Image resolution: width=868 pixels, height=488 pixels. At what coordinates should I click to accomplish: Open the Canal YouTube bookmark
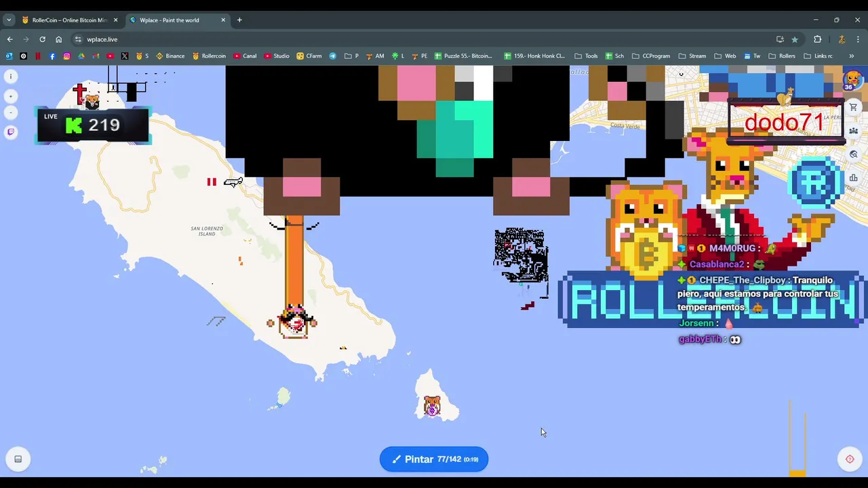point(245,56)
